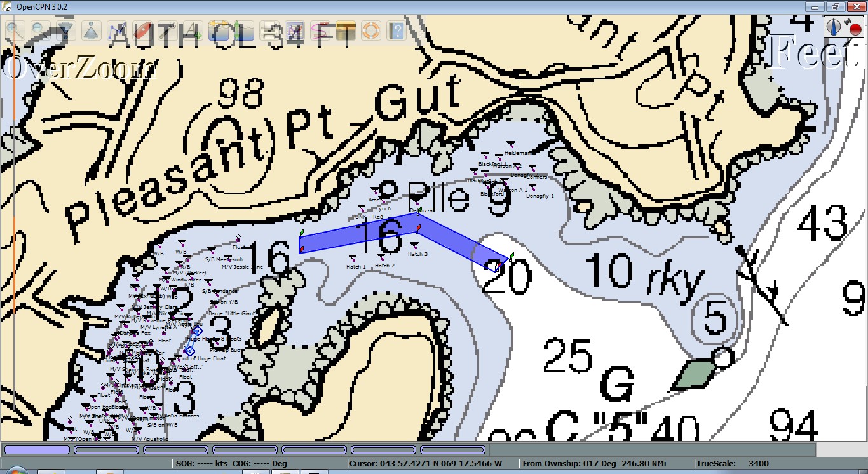Open the Help question mark icon
Viewport: 868px width, 474px height.
pyautogui.click(x=397, y=30)
